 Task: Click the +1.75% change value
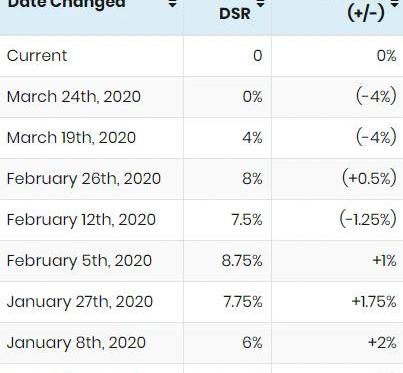pos(374,302)
